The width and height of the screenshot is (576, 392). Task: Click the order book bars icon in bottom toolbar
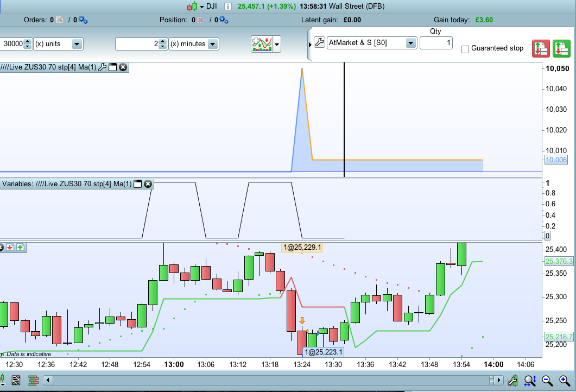(34, 380)
